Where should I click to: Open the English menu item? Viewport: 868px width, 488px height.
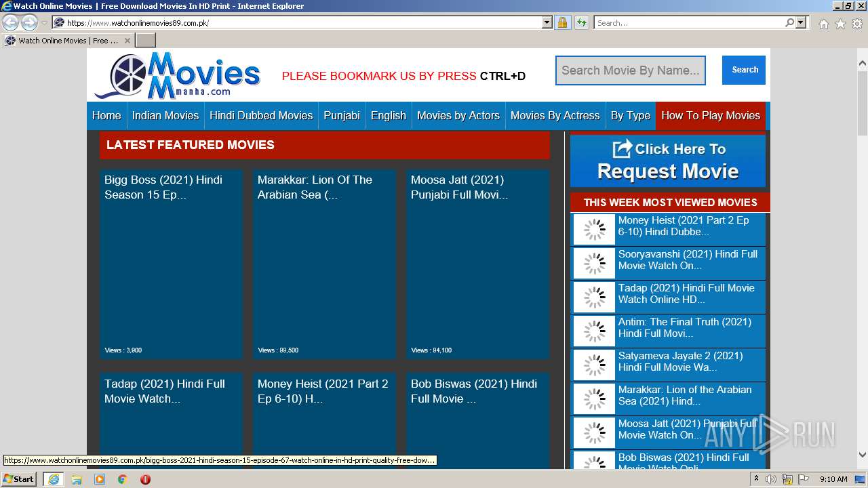(389, 115)
